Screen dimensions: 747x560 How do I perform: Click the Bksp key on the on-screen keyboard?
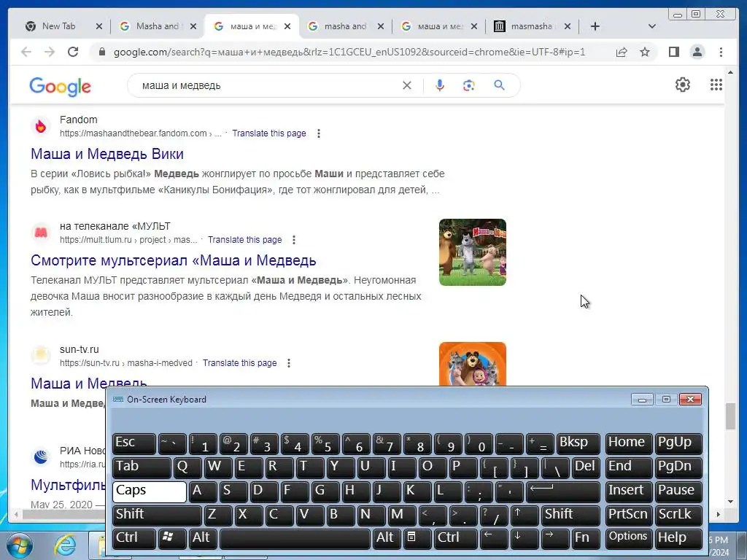578,443
